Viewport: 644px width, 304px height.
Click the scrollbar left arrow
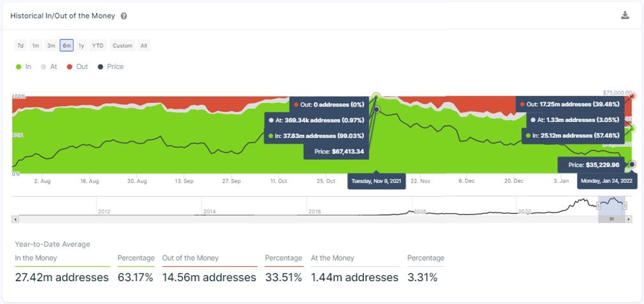coord(15,219)
